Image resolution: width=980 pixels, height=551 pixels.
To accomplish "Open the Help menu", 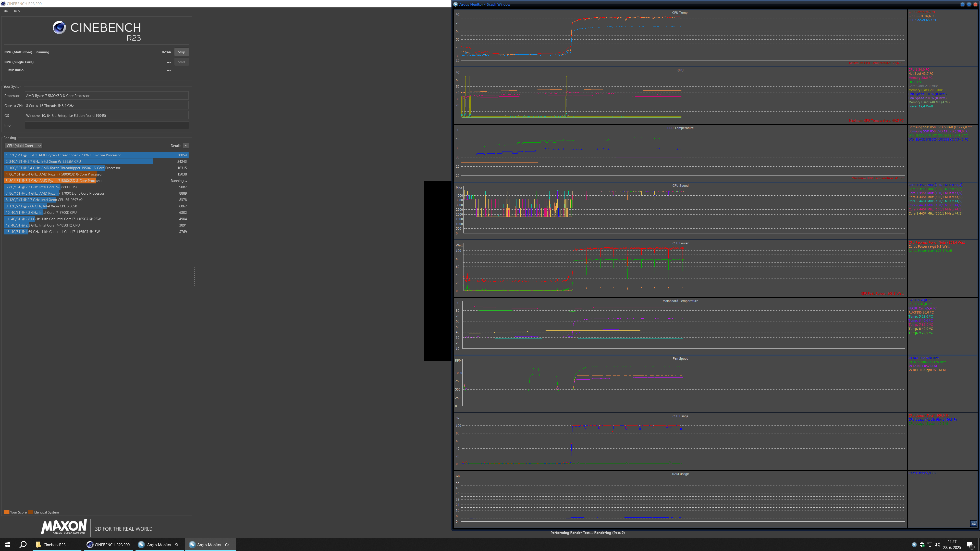I will pyautogui.click(x=16, y=11).
